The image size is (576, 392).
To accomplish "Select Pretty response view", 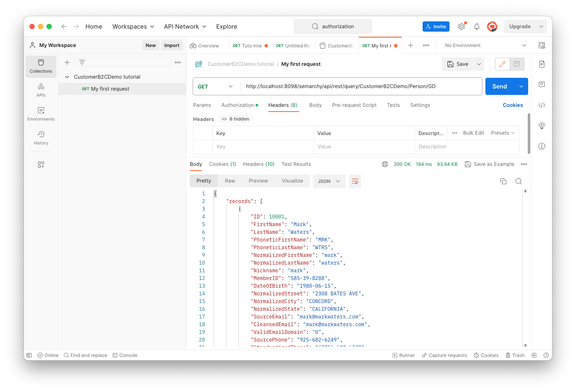I will 204,181.
